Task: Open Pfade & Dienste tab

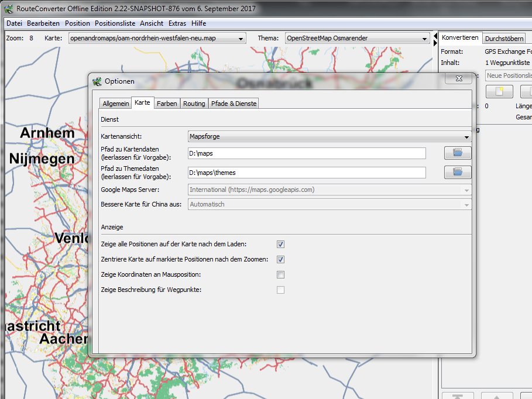Action: pyautogui.click(x=234, y=104)
